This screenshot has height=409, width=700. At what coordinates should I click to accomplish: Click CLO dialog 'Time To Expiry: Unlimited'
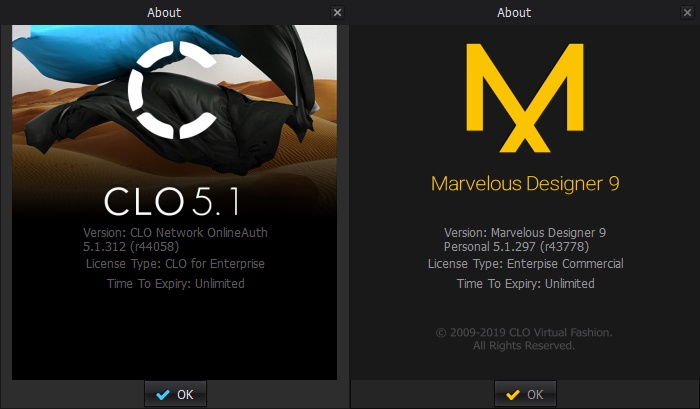click(x=175, y=284)
